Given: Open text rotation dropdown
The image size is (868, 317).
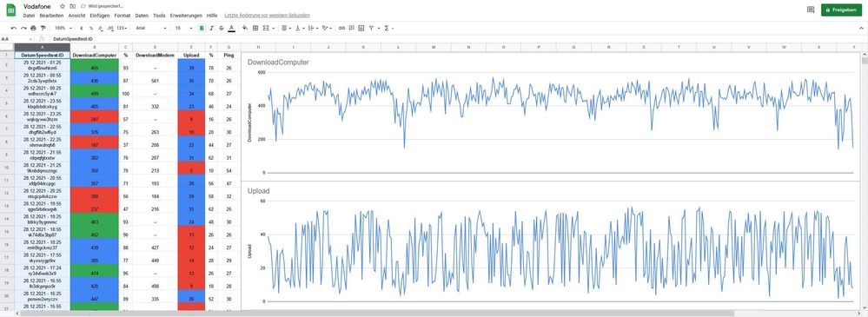Looking at the screenshot, I should [328, 28].
